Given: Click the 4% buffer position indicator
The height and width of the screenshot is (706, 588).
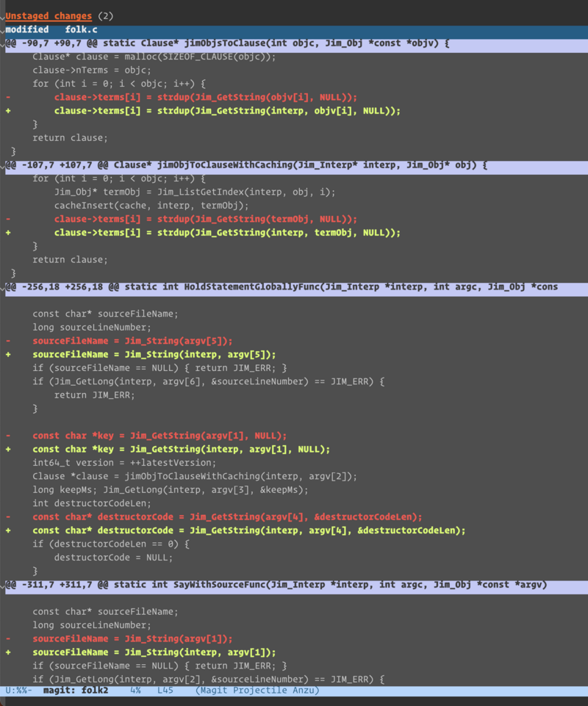Looking at the screenshot, I should [x=135, y=691].
